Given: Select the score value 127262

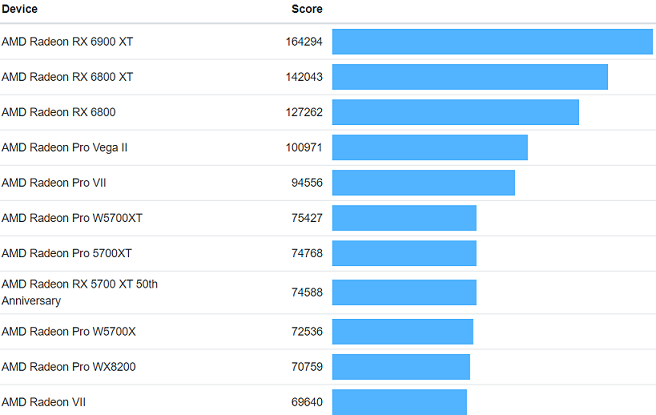Looking at the screenshot, I should tap(304, 112).
